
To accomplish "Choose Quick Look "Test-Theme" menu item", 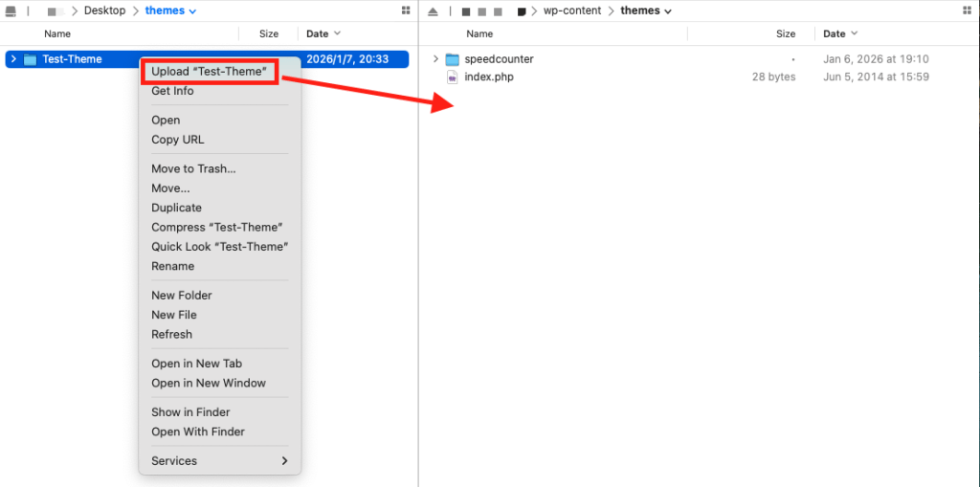I will (219, 246).
